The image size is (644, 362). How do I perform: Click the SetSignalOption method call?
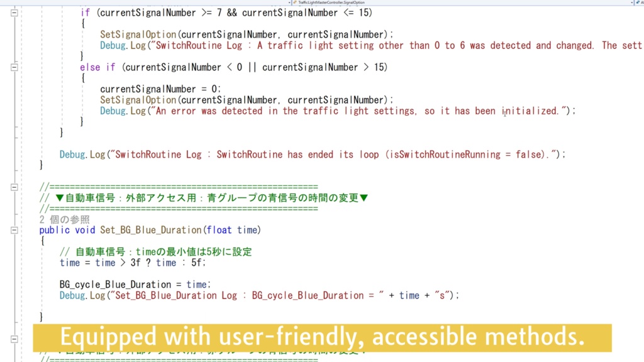[x=132, y=34]
